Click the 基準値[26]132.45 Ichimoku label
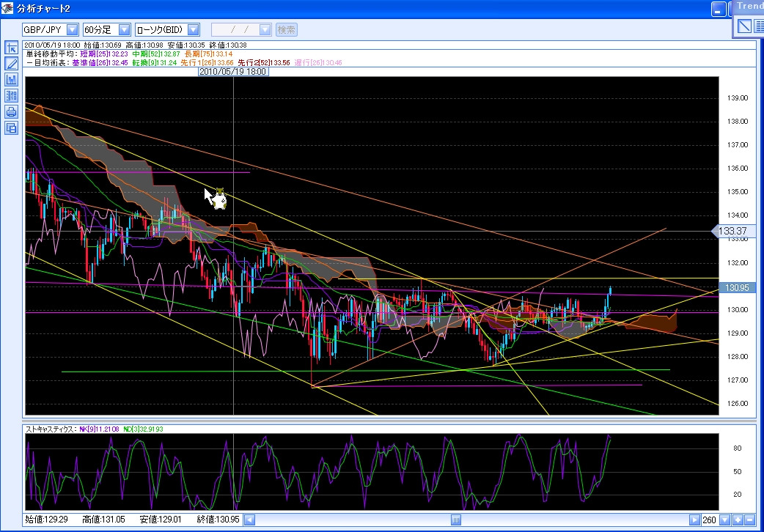Image resolution: width=764 pixels, height=532 pixels. 100,63
